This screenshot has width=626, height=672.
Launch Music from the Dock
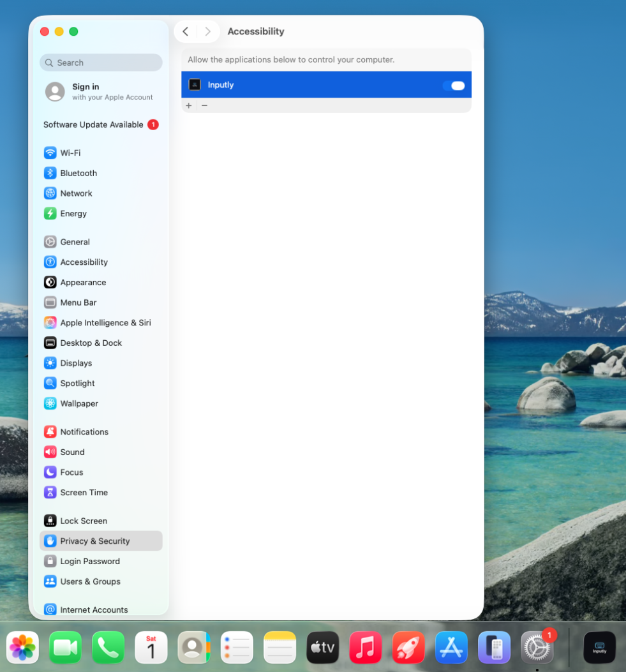[366, 648]
